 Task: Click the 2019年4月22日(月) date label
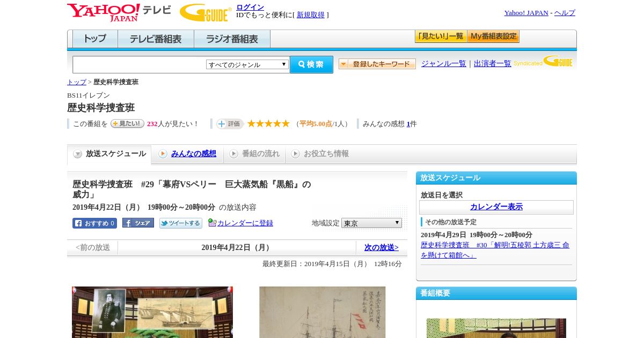(237, 247)
